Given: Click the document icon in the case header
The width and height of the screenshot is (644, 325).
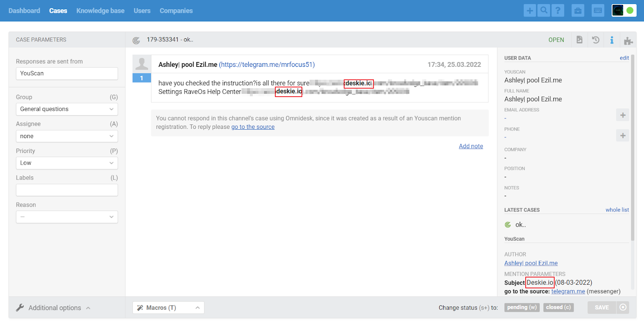Looking at the screenshot, I should (x=579, y=39).
